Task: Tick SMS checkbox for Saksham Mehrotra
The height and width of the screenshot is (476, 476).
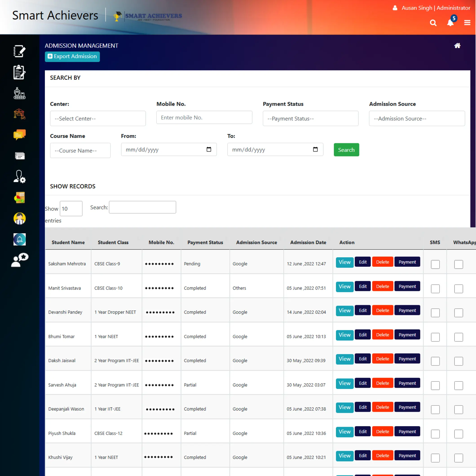Action: coord(435,264)
